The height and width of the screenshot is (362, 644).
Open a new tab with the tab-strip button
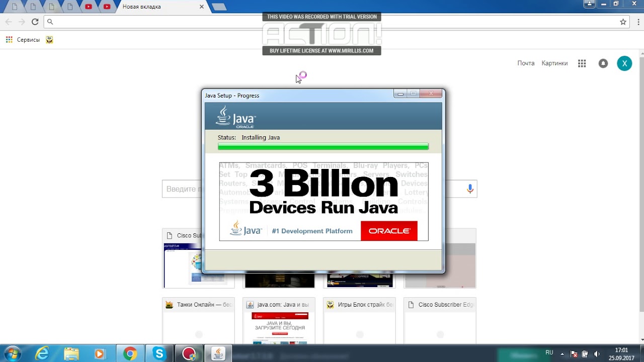219,7
